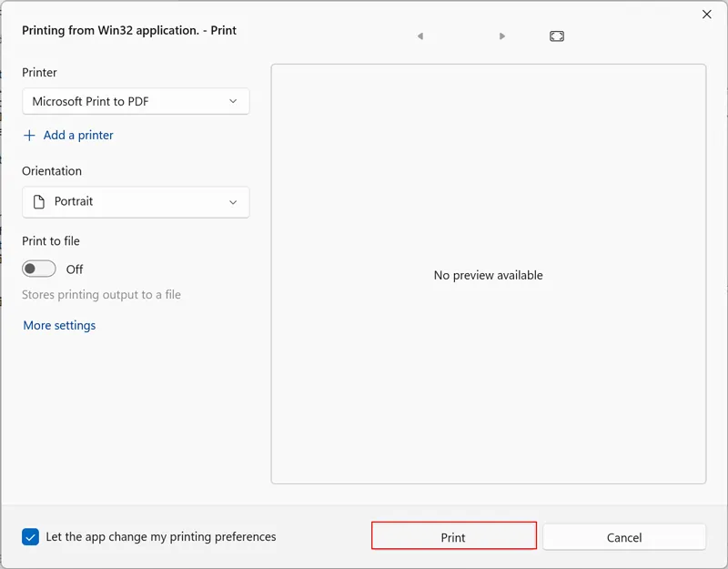
Task: Click the chevron in the Orientation combo box
Action: point(233,202)
